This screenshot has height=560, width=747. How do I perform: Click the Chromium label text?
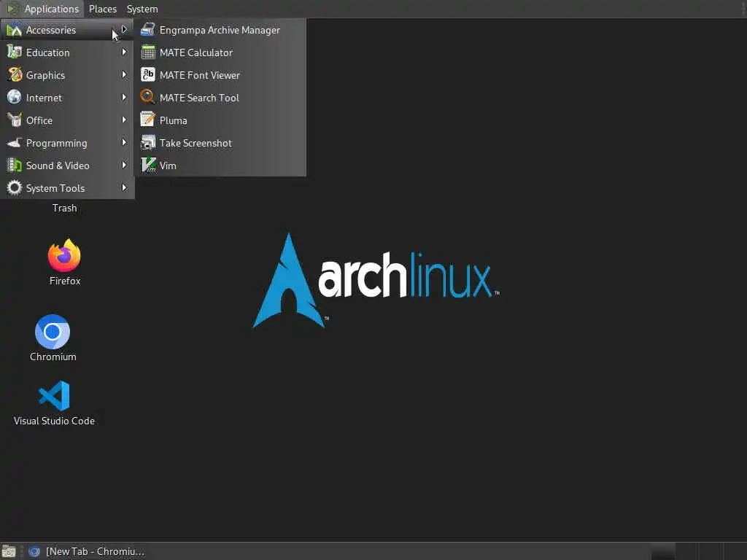point(53,357)
